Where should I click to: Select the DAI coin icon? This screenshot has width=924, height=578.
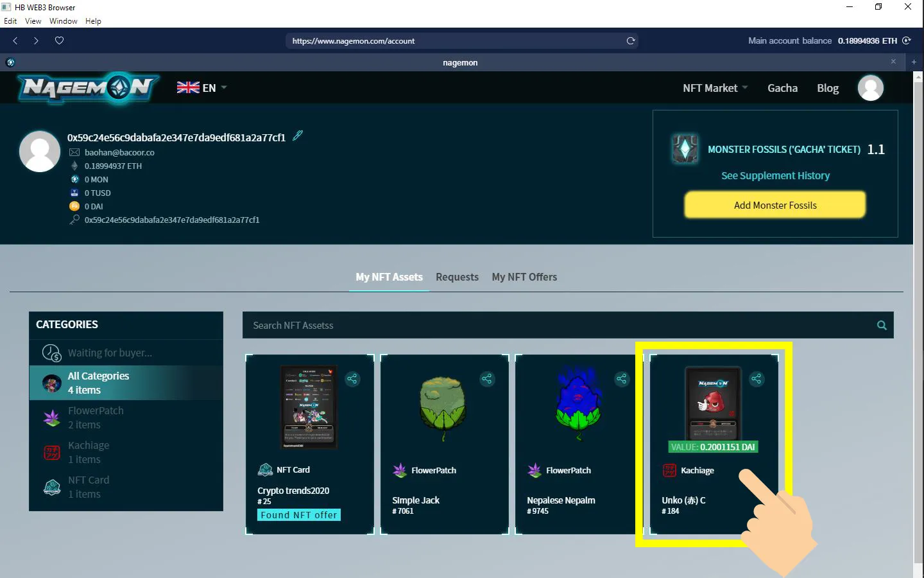pos(75,206)
